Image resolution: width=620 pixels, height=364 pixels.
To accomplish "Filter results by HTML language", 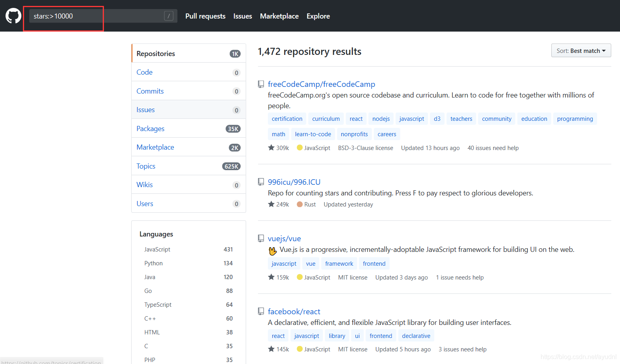I will coord(188,332).
